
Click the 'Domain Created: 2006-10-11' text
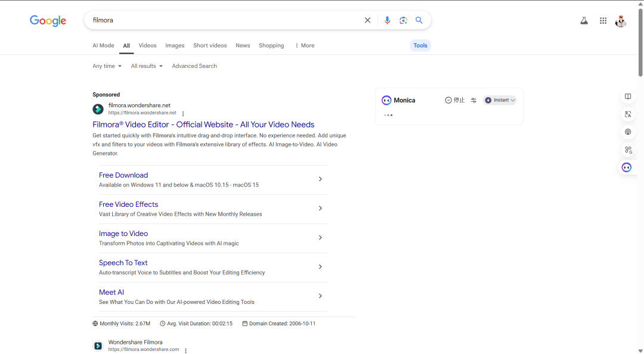coord(283,324)
